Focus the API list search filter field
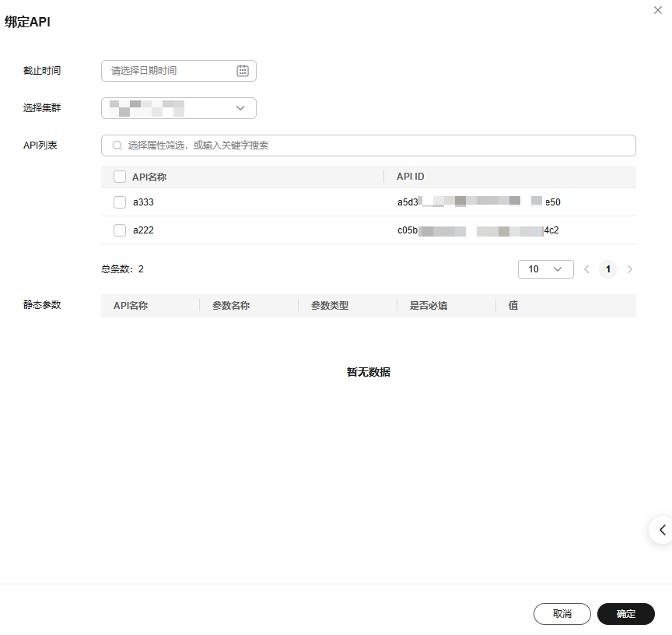This screenshot has width=672, height=635. pos(369,146)
